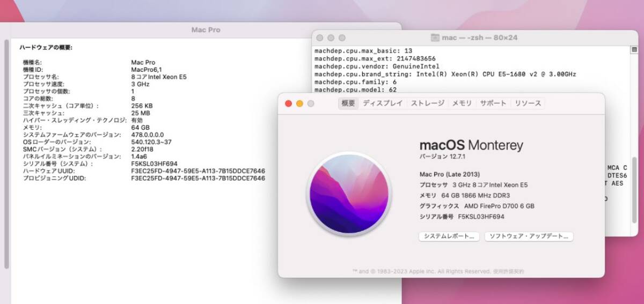Select the プロセッサ速度 value 3 GHz
The image size is (644, 304).
[x=140, y=84]
